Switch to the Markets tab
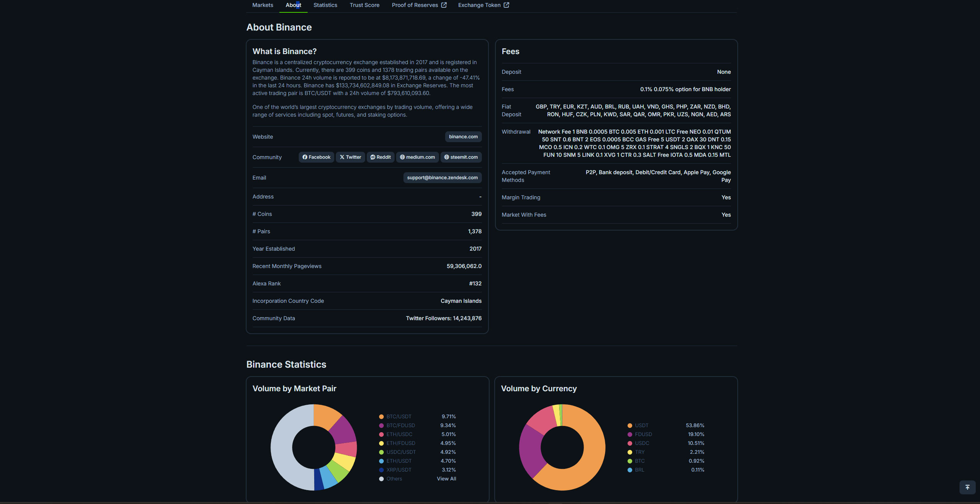The height and width of the screenshot is (504, 980). (262, 5)
